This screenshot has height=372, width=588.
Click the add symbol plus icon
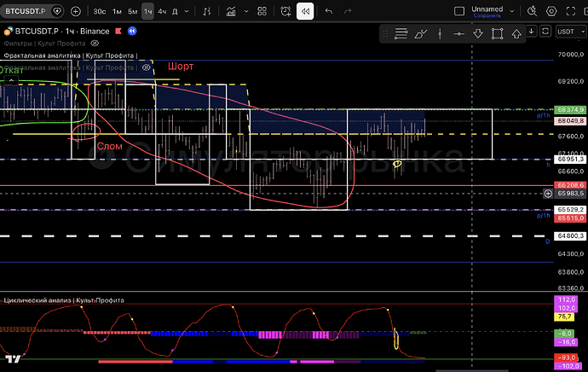76,12
